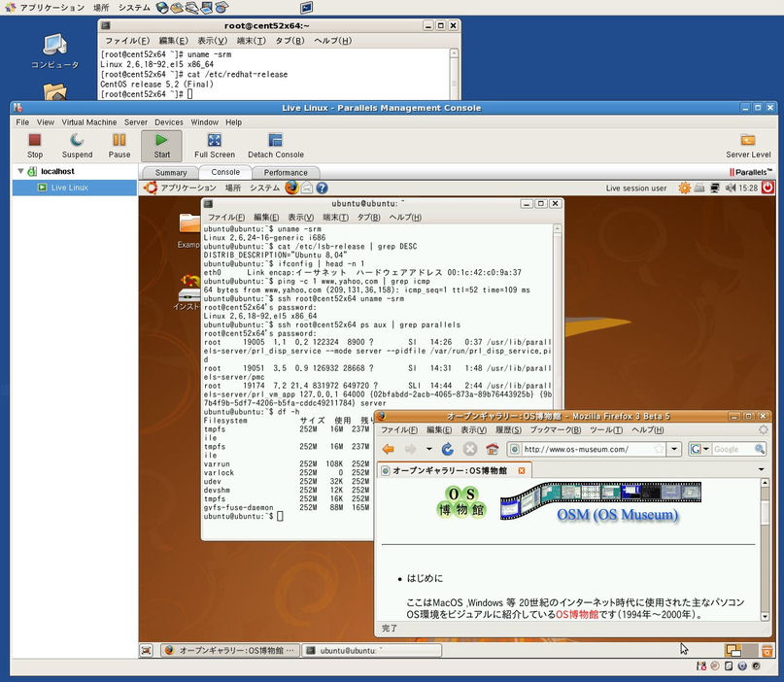Viewport: 784px width, 682px height.
Task: Click the OS博物館 logo image
Action: (461, 501)
